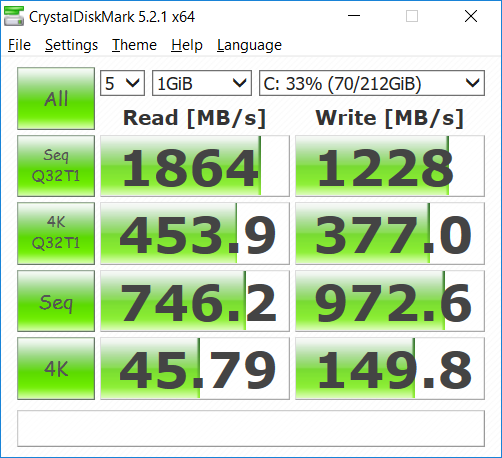The height and width of the screenshot is (458, 502).
Task: Start the Seq Q32T1 benchmark
Action: click(x=56, y=166)
